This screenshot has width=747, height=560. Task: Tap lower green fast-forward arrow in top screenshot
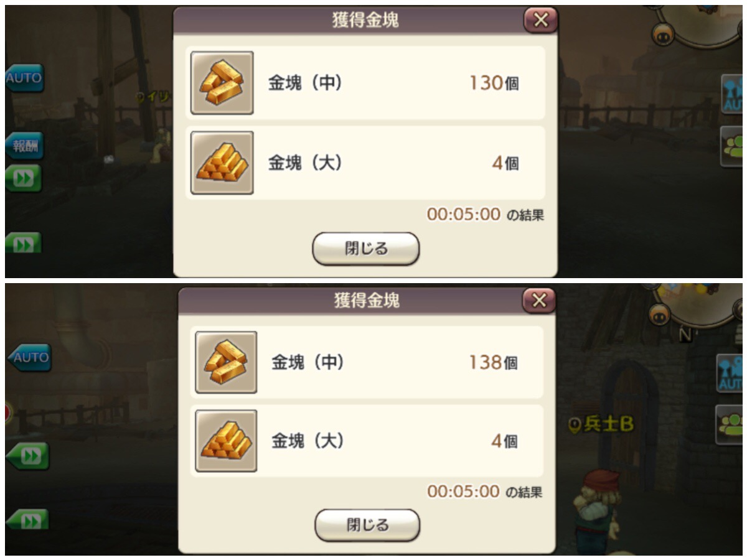pyautogui.click(x=24, y=243)
